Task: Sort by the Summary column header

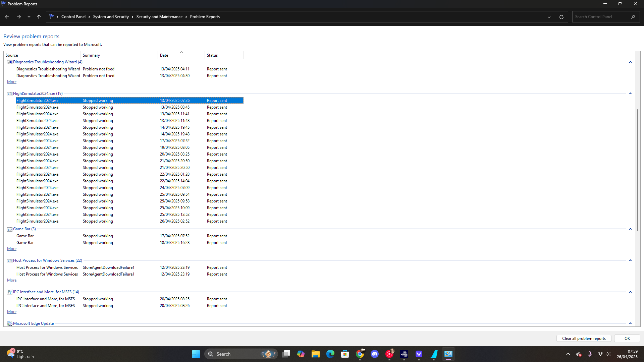Action: (x=119, y=55)
